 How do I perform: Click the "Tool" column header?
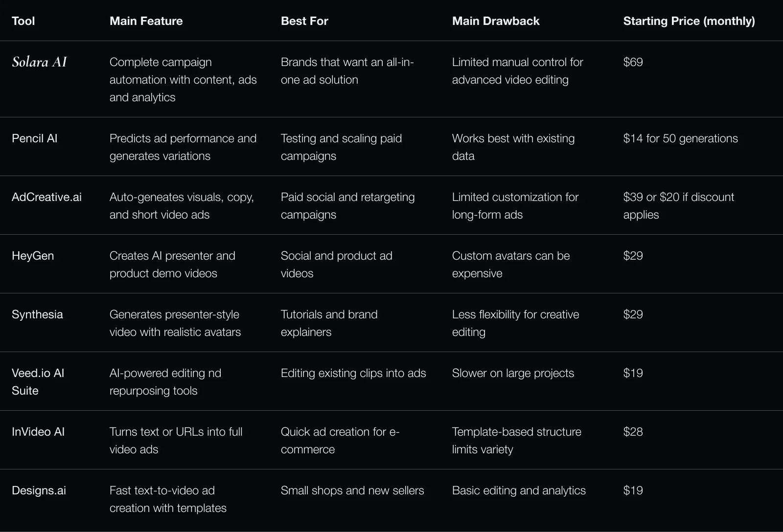click(x=23, y=21)
